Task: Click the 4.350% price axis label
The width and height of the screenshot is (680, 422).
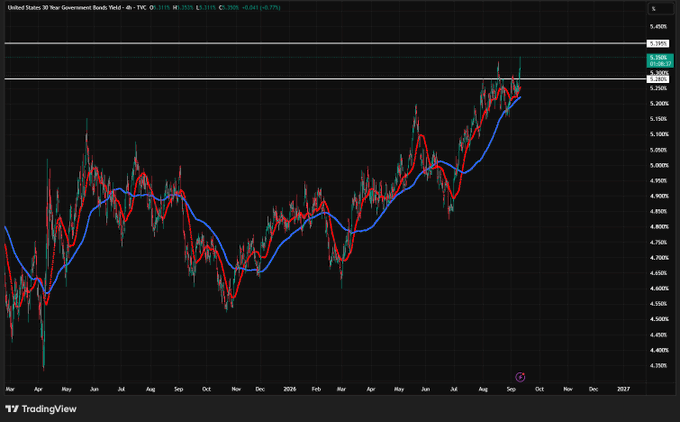Action: click(x=658, y=366)
